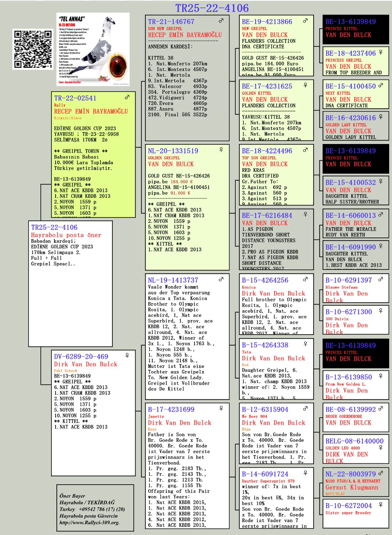
Task: Click the female symbol beside B-10-6271300
Action: (381, 311)
